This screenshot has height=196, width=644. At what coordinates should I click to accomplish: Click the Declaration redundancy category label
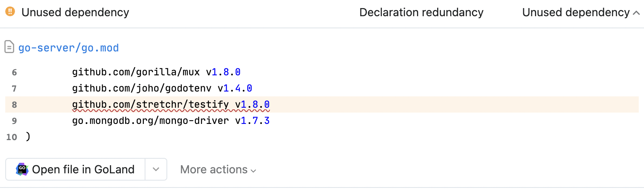[421, 13]
